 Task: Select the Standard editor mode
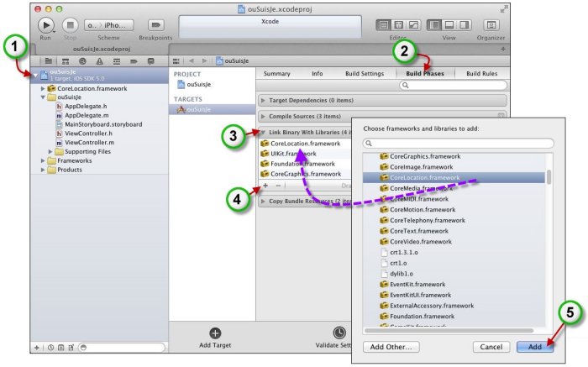coord(384,25)
